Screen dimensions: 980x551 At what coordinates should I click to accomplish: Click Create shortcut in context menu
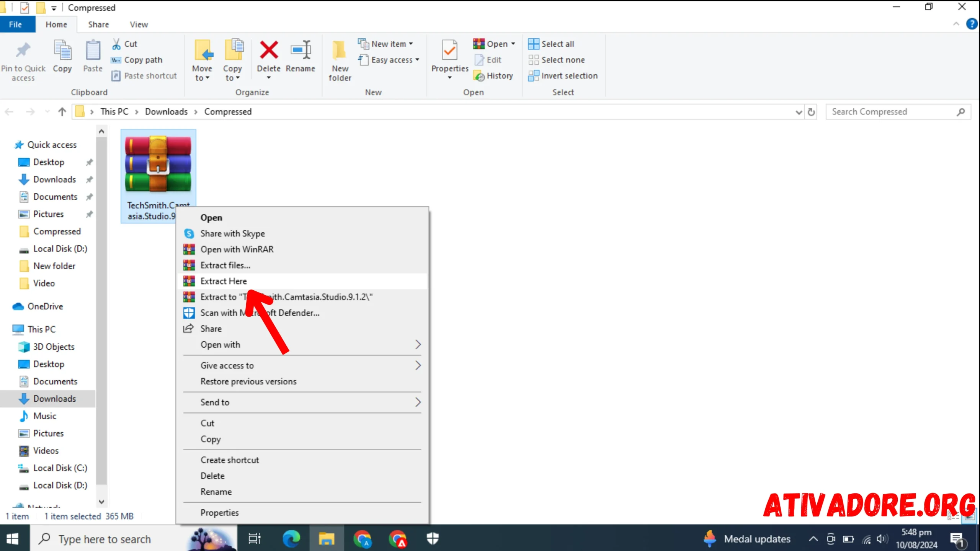tap(302, 460)
